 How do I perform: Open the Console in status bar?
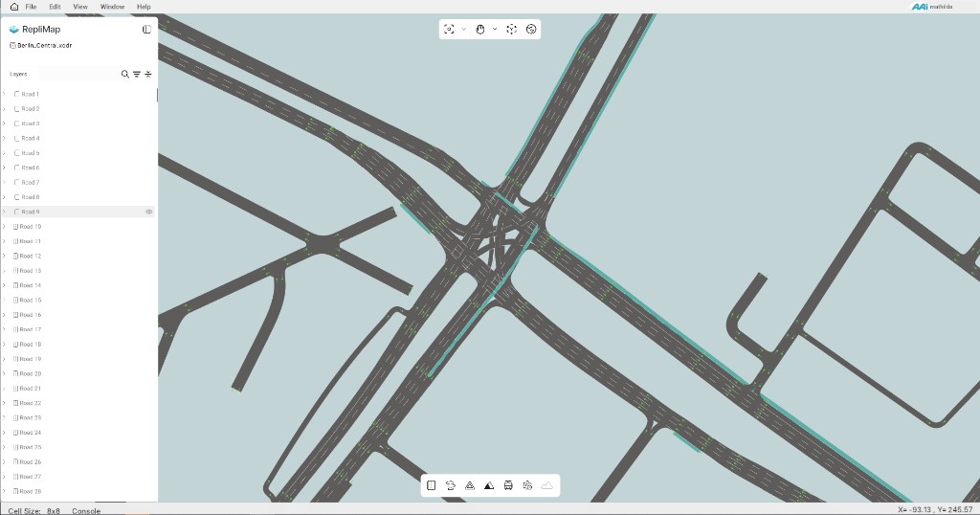pyautogui.click(x=86, y=510)
